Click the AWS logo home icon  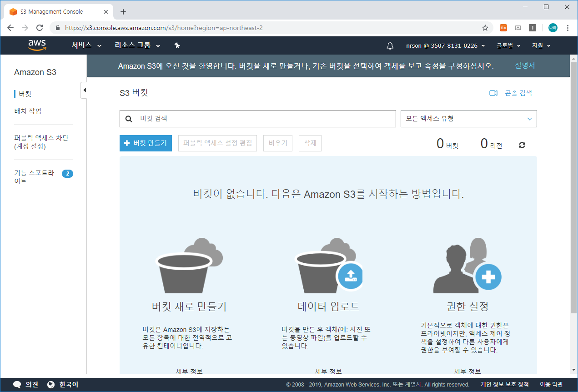coord(37,45)
